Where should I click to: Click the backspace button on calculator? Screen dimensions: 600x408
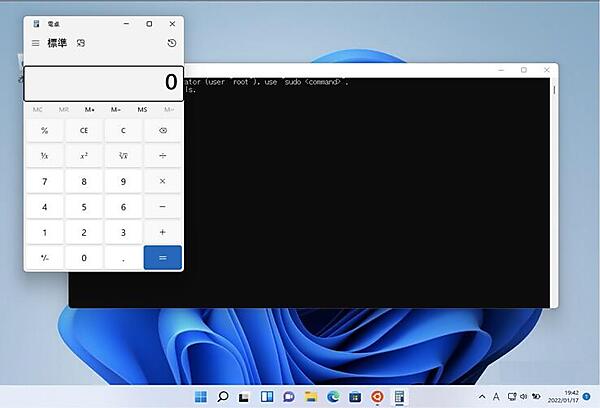(163, 131)
